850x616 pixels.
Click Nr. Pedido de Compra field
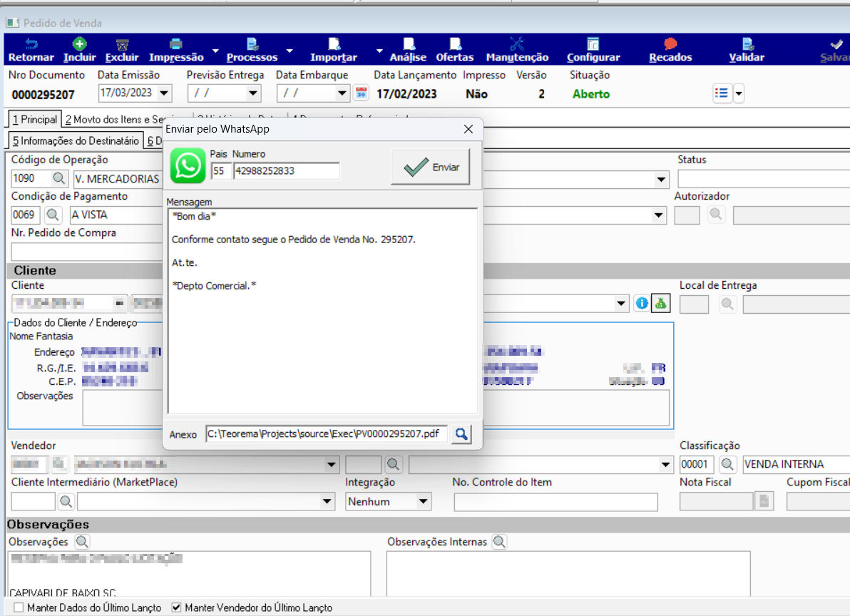[x=87, y=252]
